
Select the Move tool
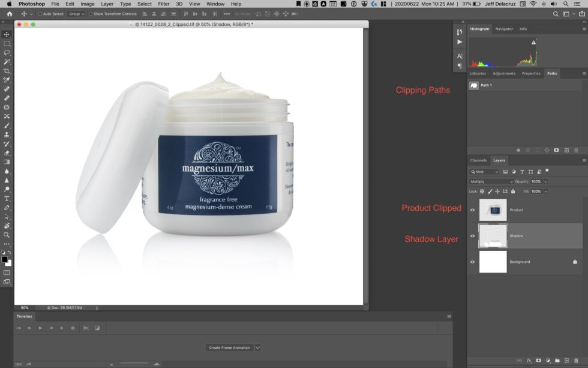pyautogui.click(x=7, y=34)
